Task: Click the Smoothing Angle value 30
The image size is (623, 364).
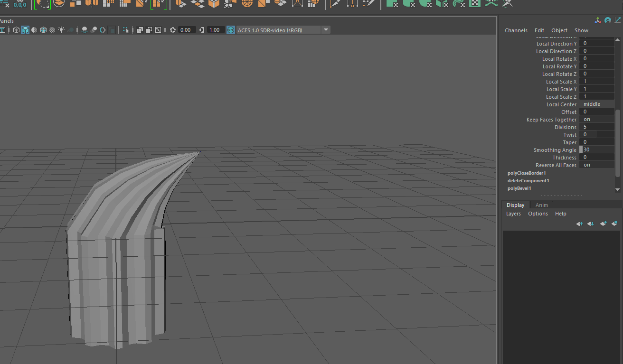Action: [597, 149]
